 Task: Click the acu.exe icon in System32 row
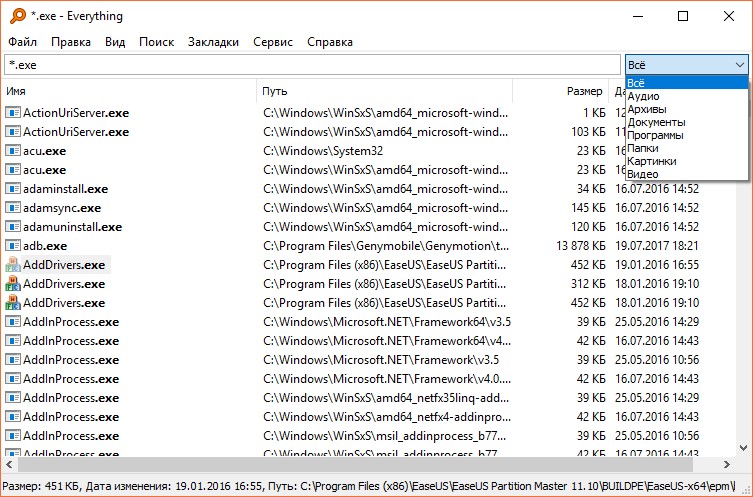(13, 151)
